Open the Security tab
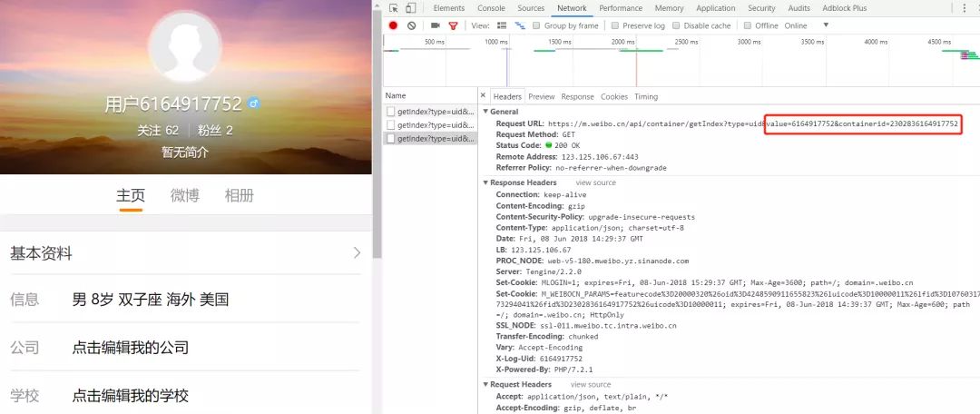 tap(761, 8)
